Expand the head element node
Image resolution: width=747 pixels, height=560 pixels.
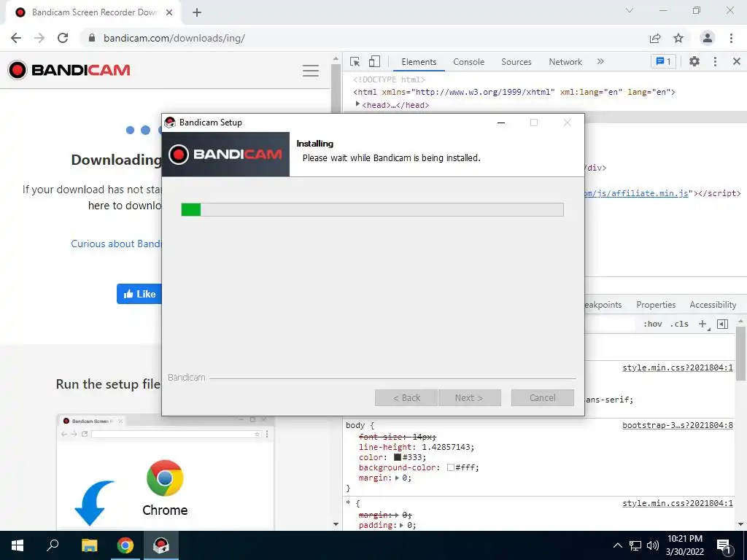click(357, 104)
